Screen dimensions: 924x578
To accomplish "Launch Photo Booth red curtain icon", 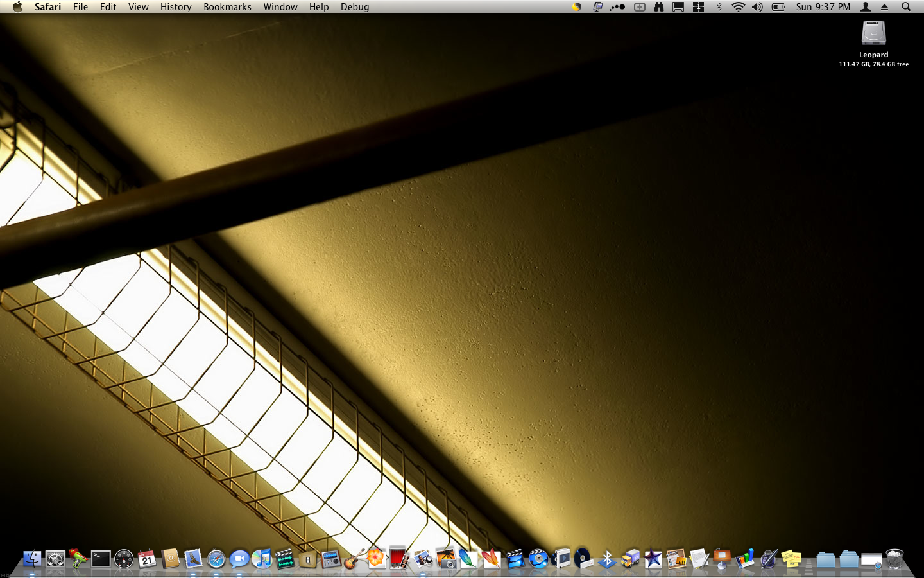I will click(399, 557).
